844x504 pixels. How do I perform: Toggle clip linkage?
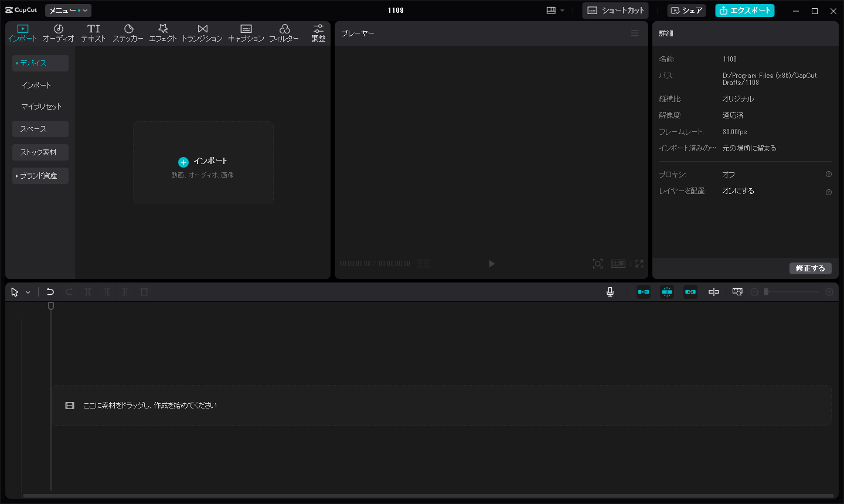690,292
